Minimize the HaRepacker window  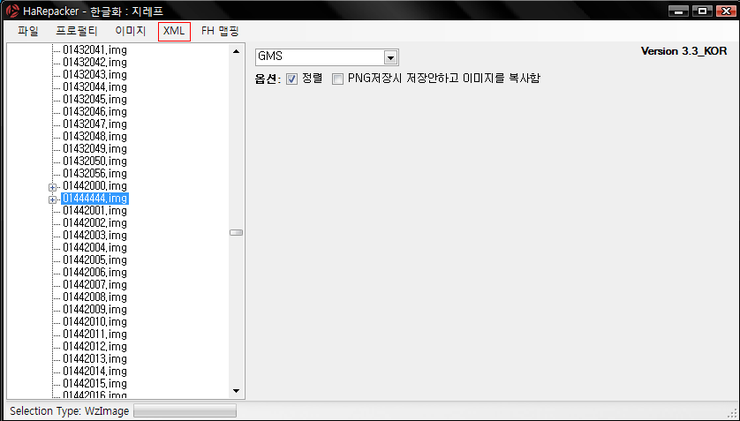(x=678, y=10)
